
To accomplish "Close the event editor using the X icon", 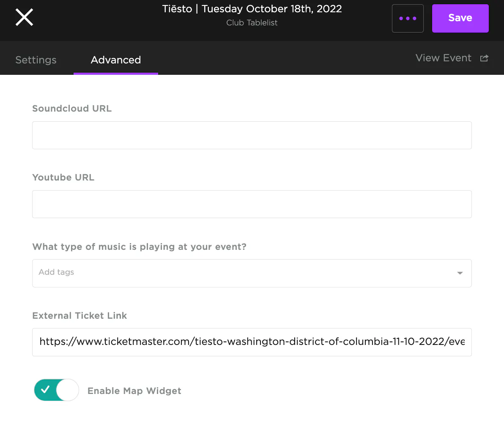I will click(24, 18).
